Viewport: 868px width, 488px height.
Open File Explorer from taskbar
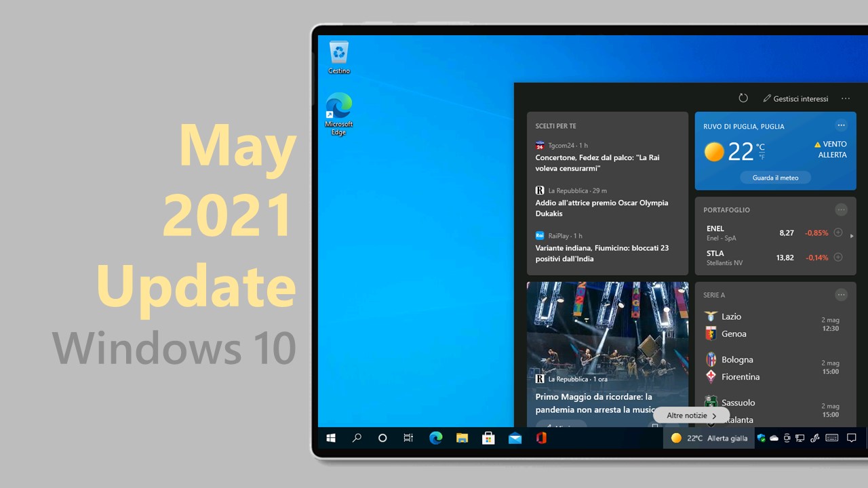462,438
